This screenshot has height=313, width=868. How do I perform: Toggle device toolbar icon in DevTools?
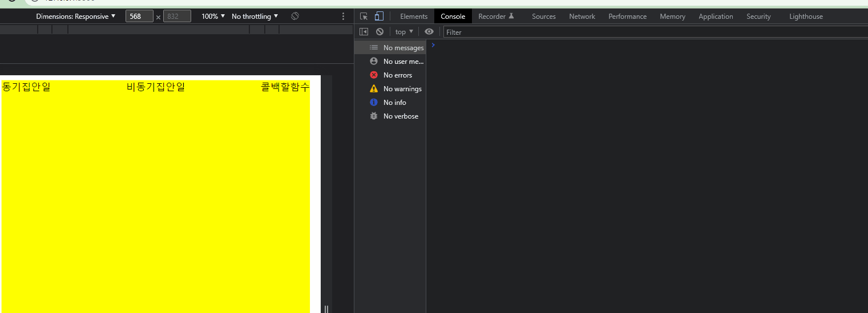(x=379, y=17)
